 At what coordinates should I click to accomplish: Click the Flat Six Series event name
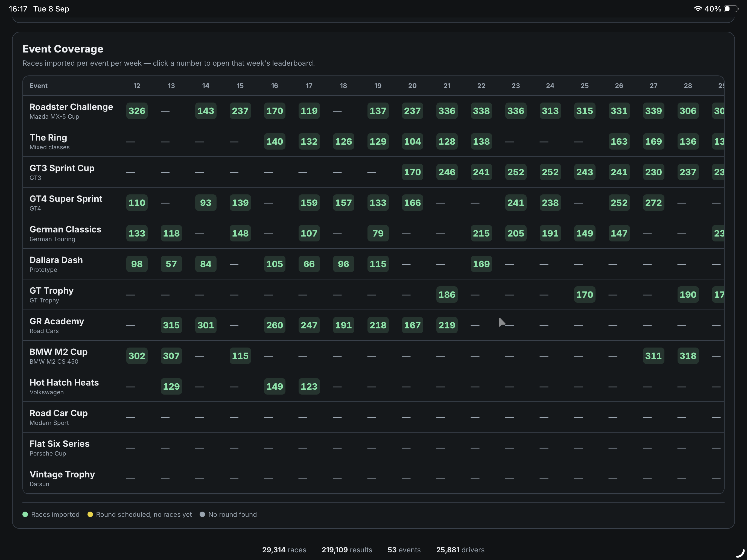[x=59, y=444]
